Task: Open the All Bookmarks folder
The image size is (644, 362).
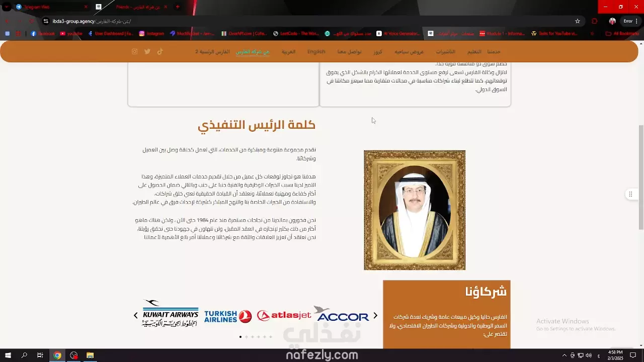Action: 622,34
